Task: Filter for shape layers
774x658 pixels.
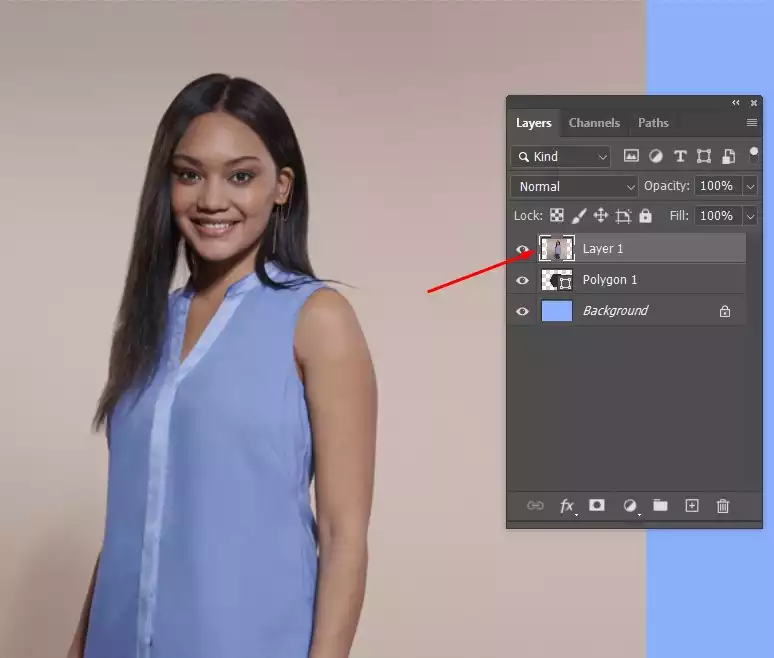Action: point(704,156)
